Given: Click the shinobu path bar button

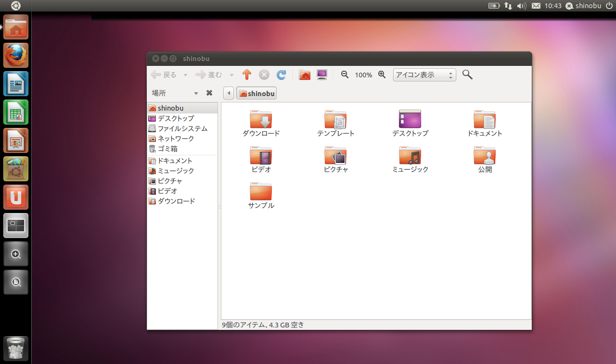Looking at the screenshot, I should (x=257, y=93).
